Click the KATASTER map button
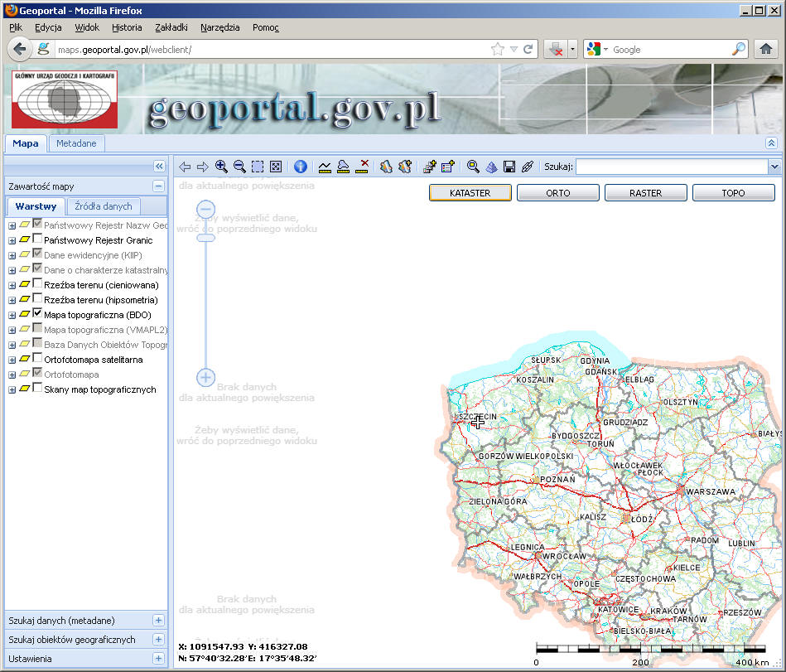Screen dimensions: 786x672 pos(470,193)
